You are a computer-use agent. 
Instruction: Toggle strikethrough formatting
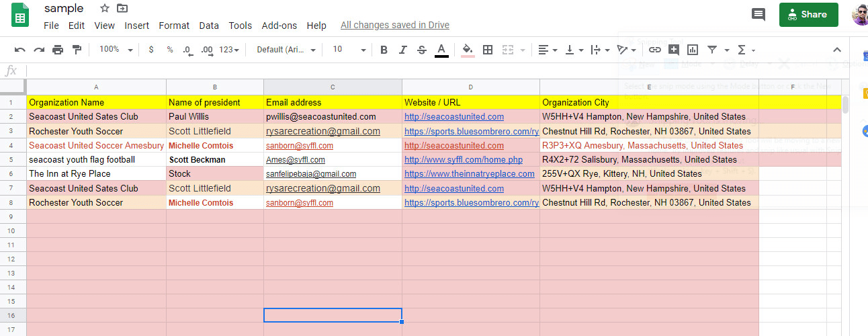tap(422, 50)
